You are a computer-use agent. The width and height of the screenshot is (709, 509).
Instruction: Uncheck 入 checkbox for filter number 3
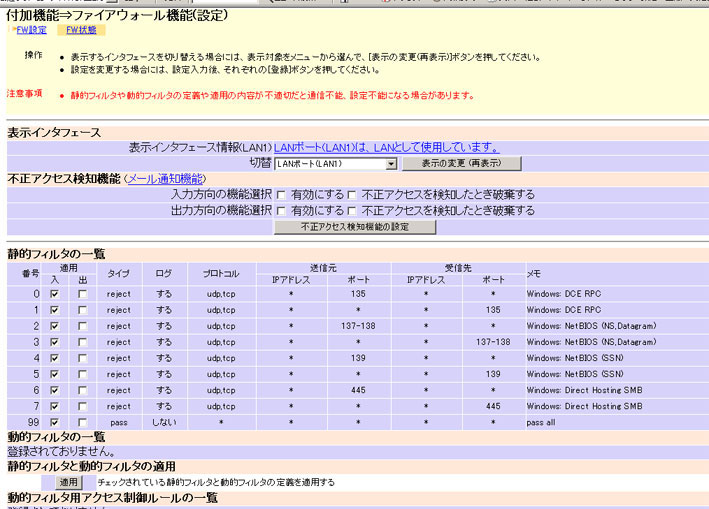click(x=54, y=342)
